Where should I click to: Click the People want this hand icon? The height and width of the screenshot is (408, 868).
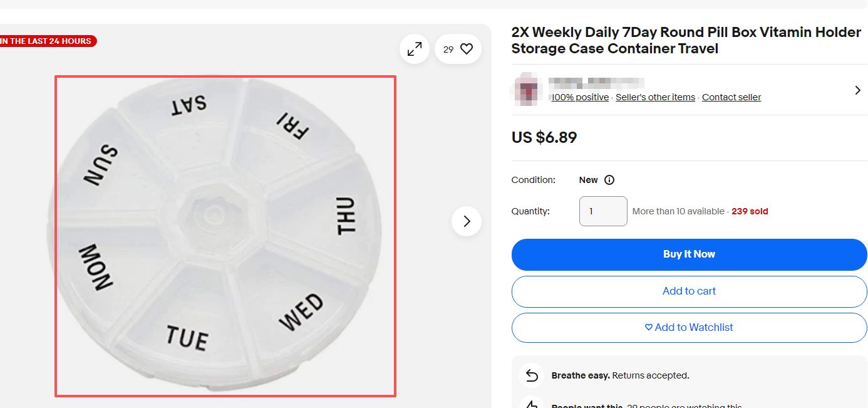pos(531,404)
